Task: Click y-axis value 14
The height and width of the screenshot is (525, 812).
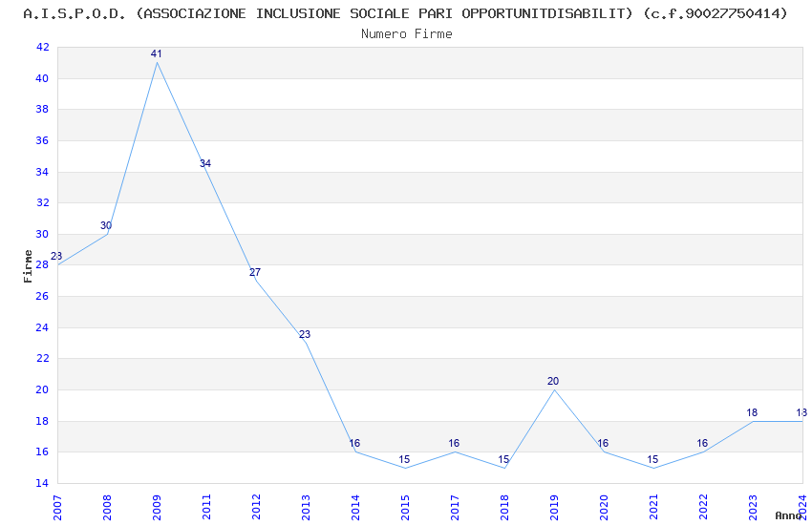Action: pos(42,483)
